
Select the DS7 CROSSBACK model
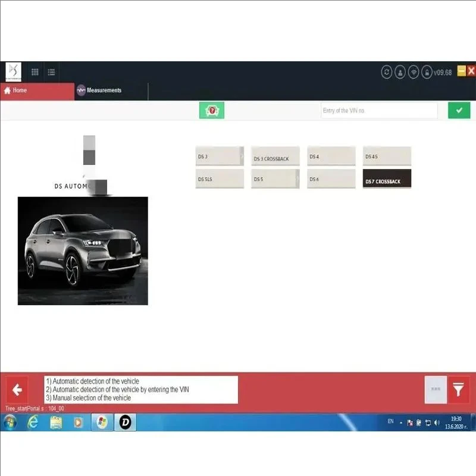tap(387, 178)
